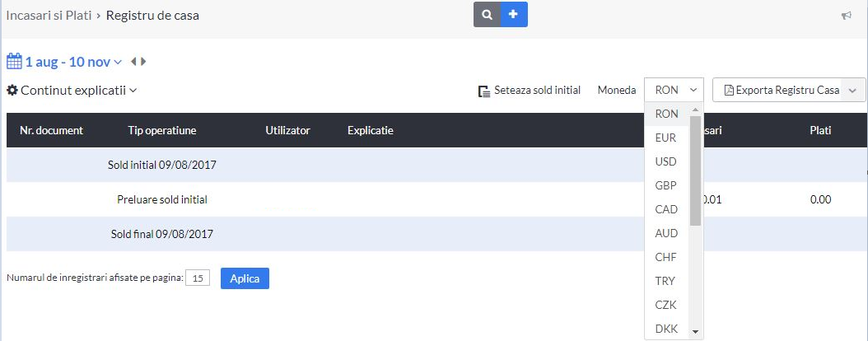The width and height of the screenshot is (868, 341).
Task: Click the blue plus add button
Action: click(x=514, y=14)
